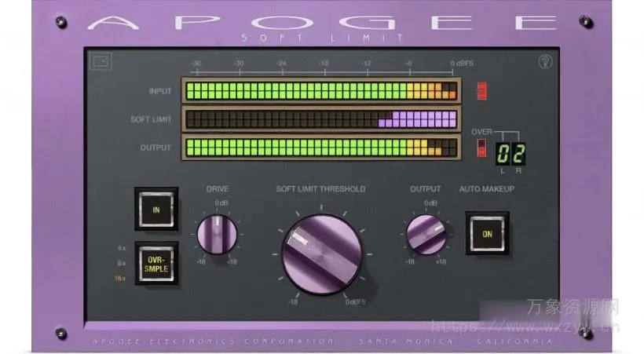The width and height of the screenshot is (644, 354).
Task: Click the Apogee logo at the top
Action: [322, 21]
